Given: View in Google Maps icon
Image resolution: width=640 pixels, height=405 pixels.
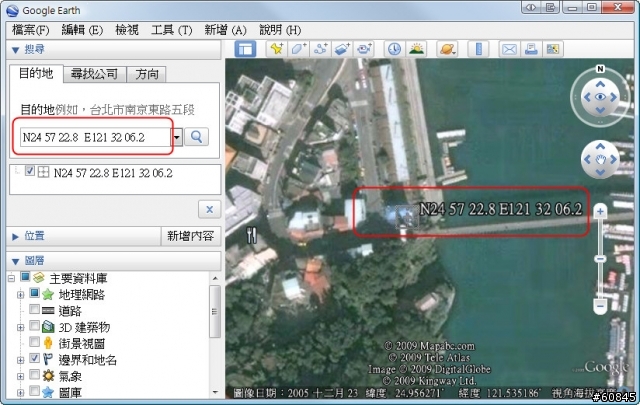Looking at the screenshot, I should 553,49.
